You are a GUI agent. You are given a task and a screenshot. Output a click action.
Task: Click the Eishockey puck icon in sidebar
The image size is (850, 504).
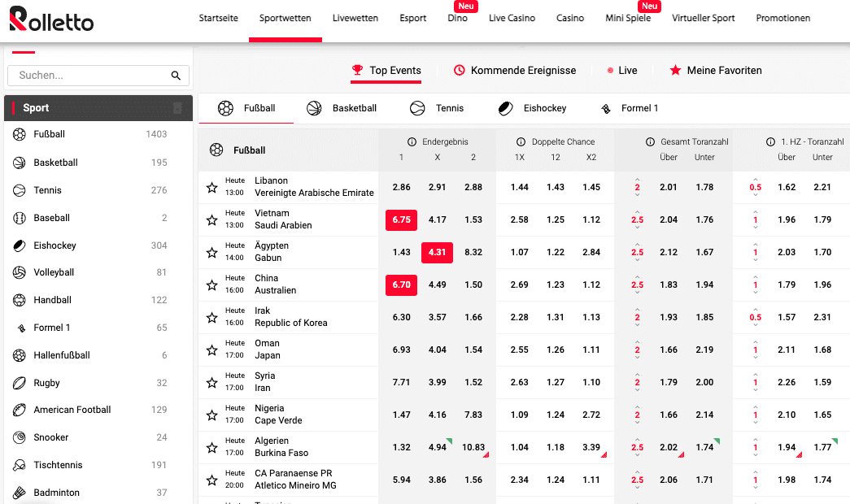click(x=20, y=245)
